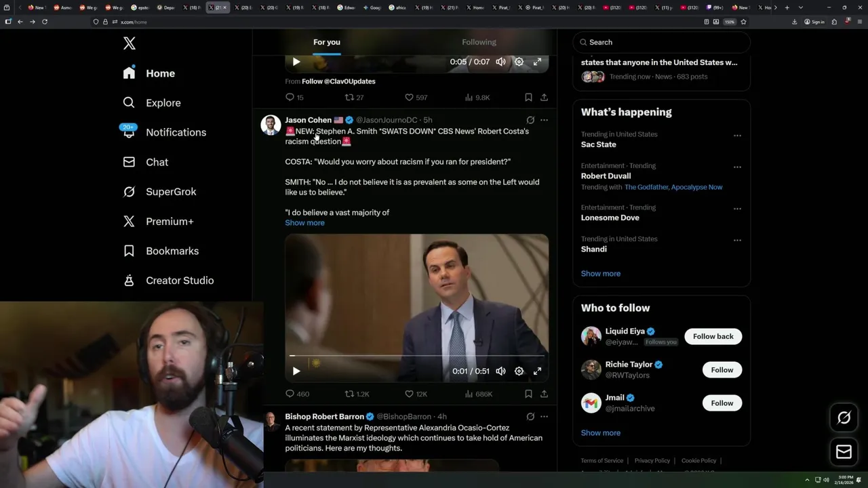Enter fullscreen on the 0:51 video
This screenshot has width=868, height=488.
(537, 371)
